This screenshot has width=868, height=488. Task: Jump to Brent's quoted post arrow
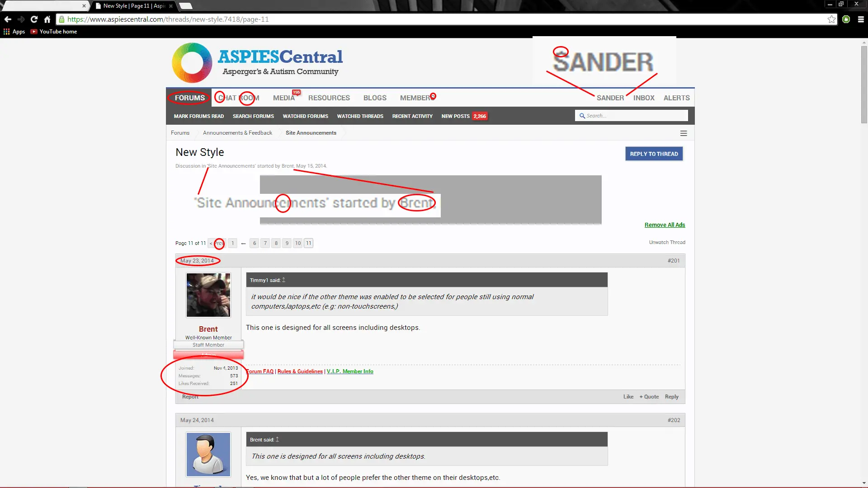[x=277, y=440]
